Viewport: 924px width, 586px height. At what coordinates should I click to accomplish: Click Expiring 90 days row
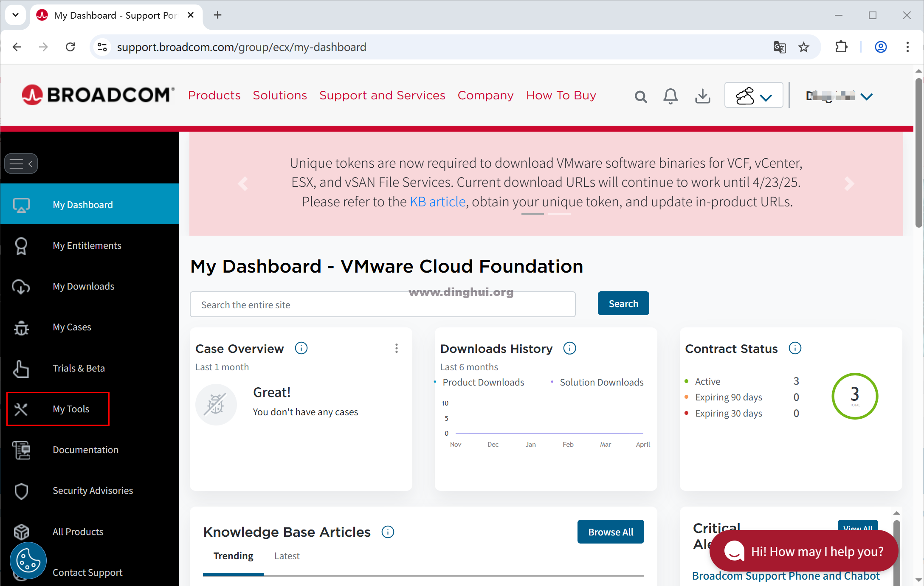point(742,397)
